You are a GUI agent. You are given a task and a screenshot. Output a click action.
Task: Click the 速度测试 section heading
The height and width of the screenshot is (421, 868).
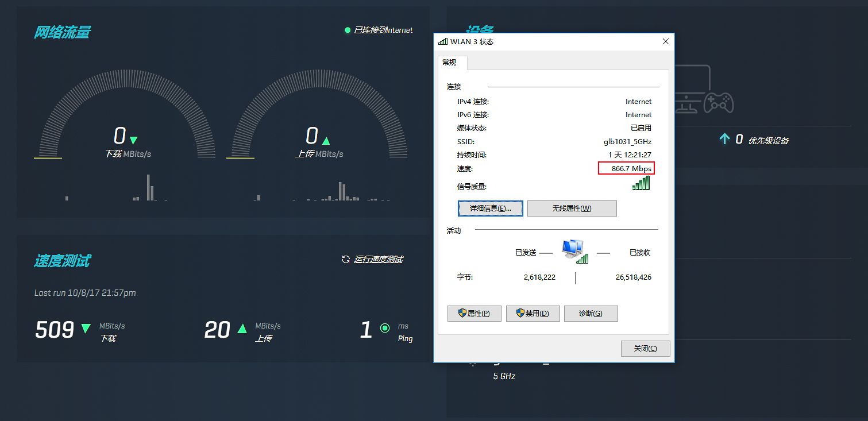[62, 261]
